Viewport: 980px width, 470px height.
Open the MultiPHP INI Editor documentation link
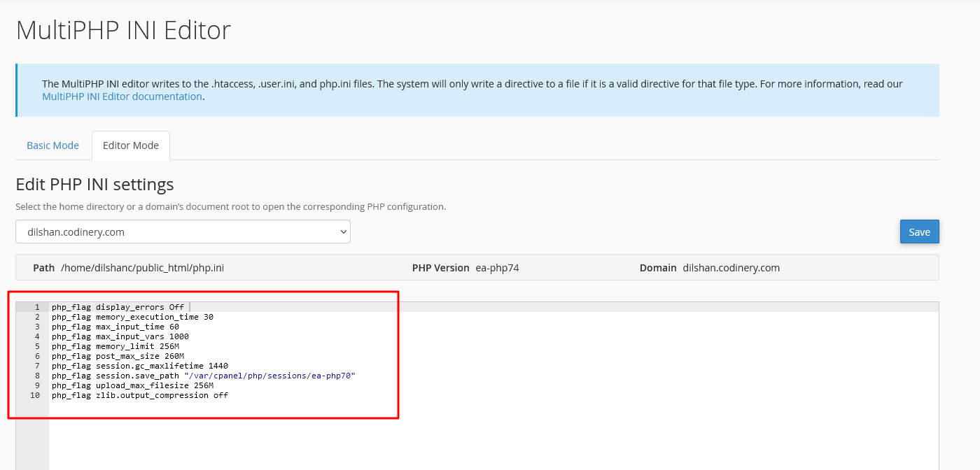(122, 96)
